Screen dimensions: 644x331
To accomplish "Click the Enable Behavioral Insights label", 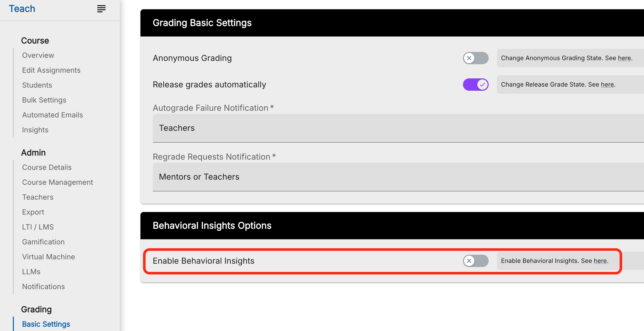I will [x=204, y=261].
